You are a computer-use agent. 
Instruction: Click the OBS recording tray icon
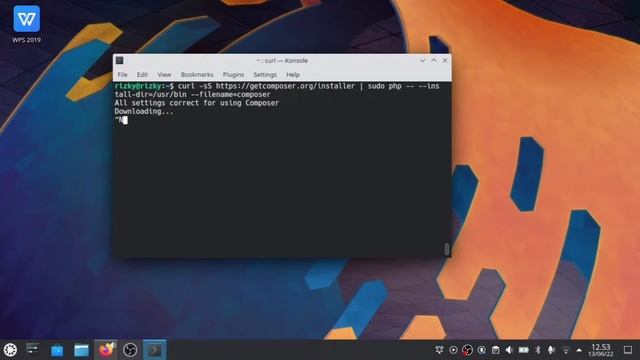click(467, 350)
